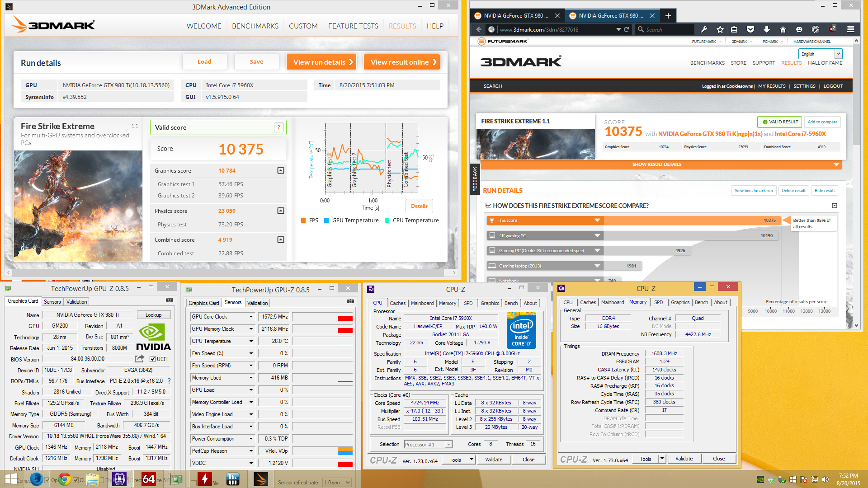
Task: Open the Windows Start button
Action: (11, 479)
